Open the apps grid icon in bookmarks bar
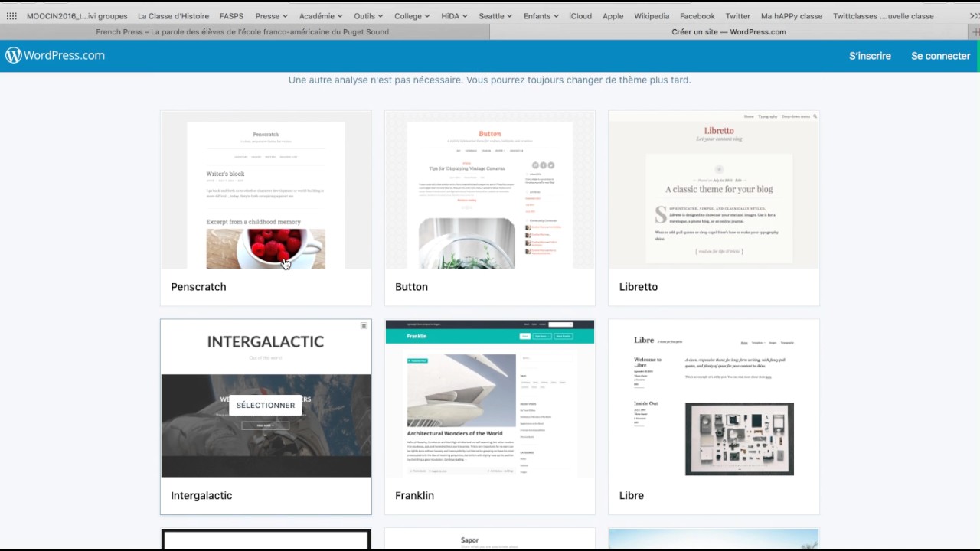 (x=11, y=16)
